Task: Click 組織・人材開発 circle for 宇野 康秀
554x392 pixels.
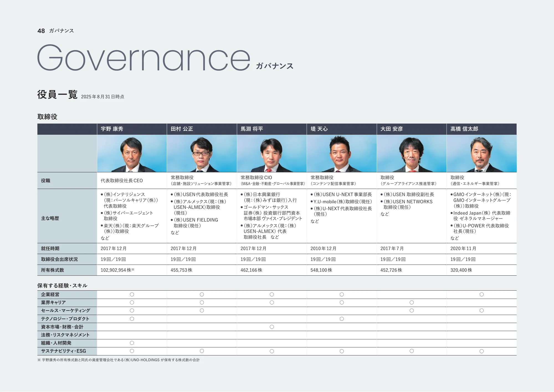Action: (x=132, y=343)
